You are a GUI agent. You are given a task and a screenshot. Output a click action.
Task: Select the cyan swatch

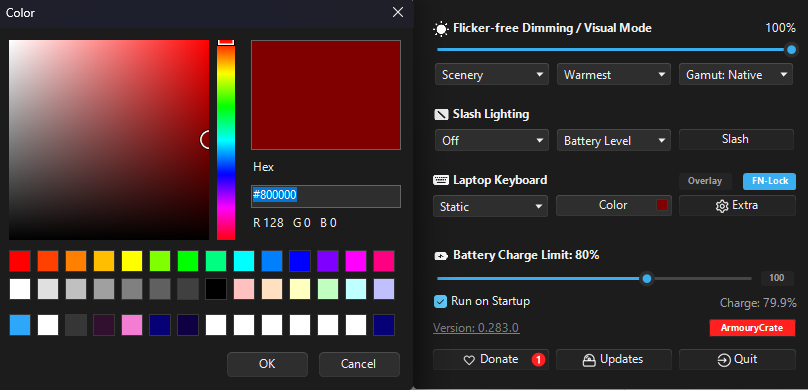tap(244, 261)
